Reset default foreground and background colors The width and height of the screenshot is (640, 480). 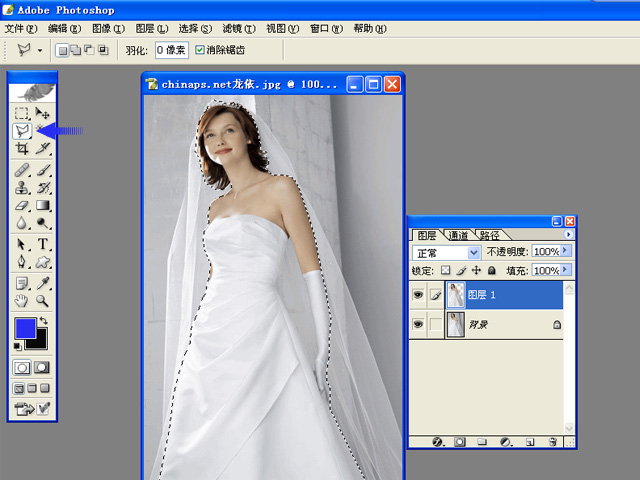(x=18, y=347)
